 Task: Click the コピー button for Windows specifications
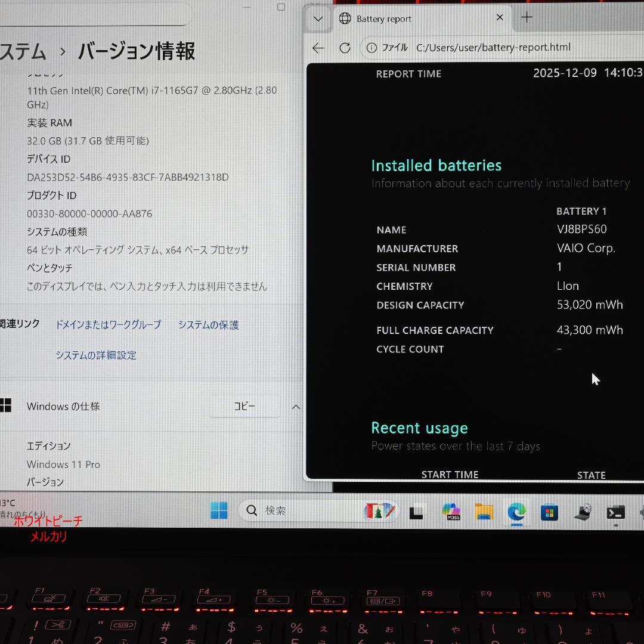click(x=244, y=406)
